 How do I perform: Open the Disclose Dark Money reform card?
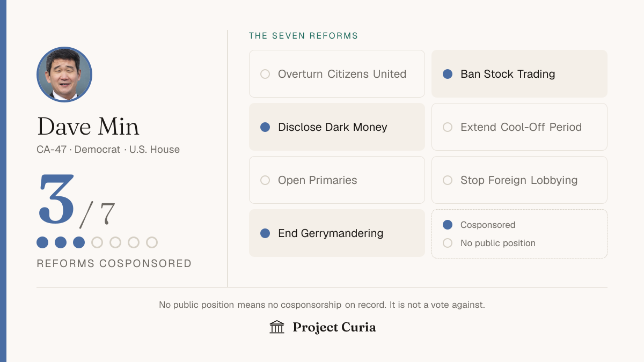pos(337,127)
